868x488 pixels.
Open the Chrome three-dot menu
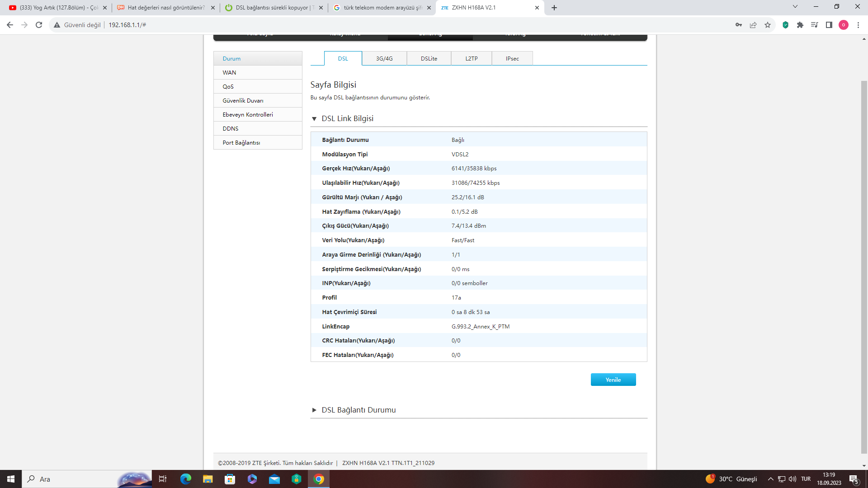point(858,25)
